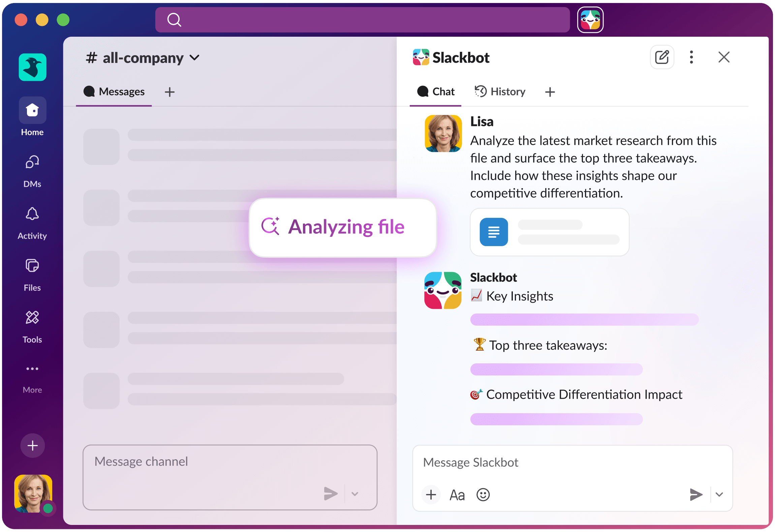The width and height of the screenshot is (775, 532).
Task: Expand the all-company channel details
Action: (194, 58)
